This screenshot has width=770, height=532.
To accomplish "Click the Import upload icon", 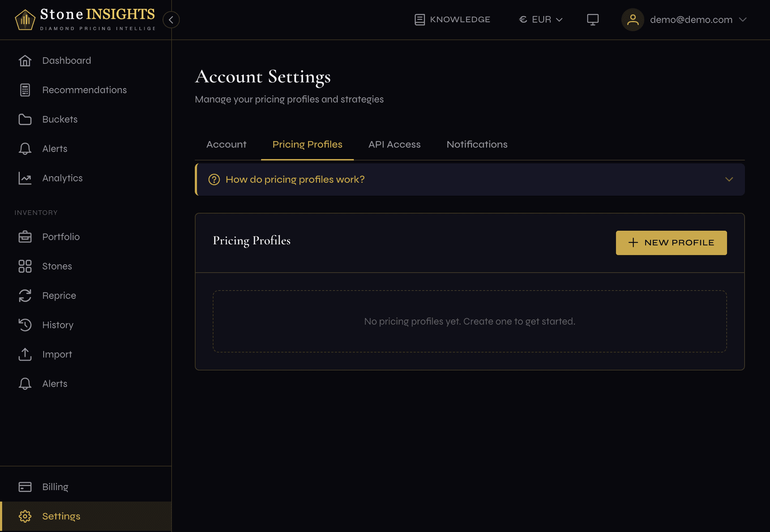I will coord(25,354).
